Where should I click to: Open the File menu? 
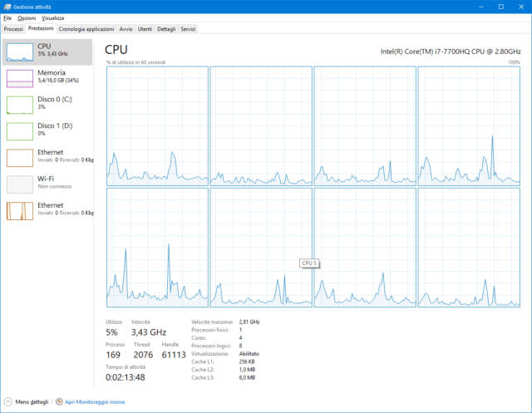pyautogui.click(x=7, y=17)
